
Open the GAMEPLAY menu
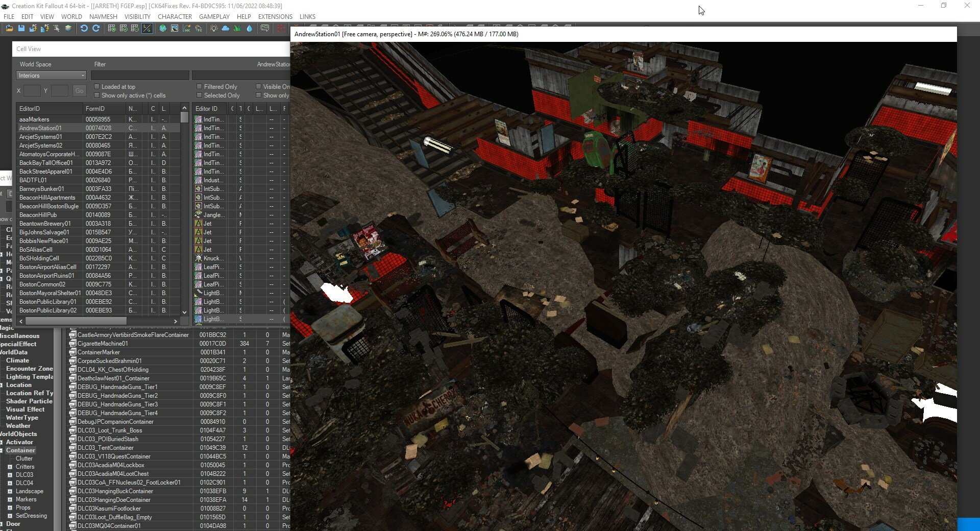pyautogui.click(x=214, y=16)
